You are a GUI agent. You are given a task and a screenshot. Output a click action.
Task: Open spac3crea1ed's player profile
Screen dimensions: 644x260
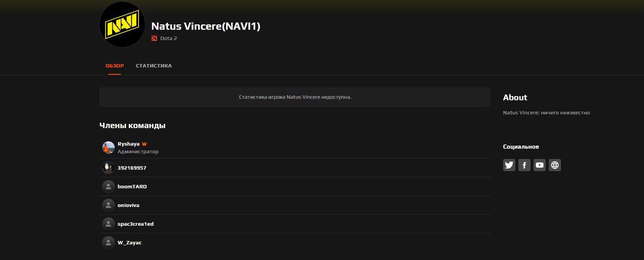click(x=136, y=224)
